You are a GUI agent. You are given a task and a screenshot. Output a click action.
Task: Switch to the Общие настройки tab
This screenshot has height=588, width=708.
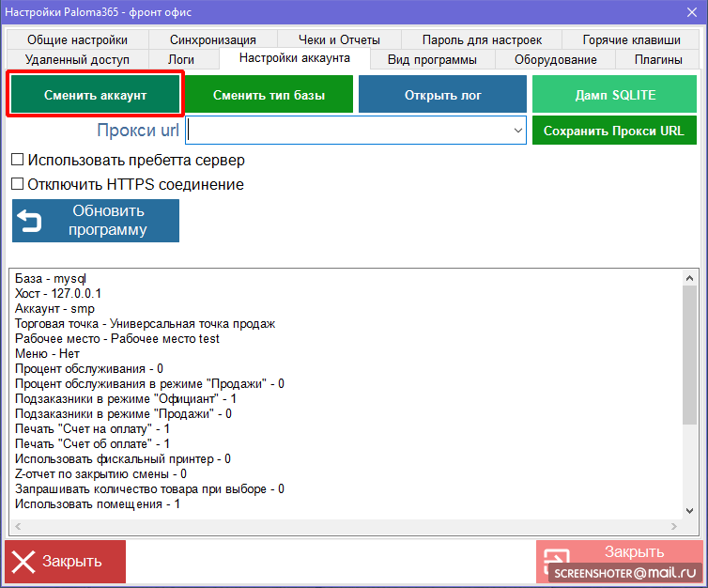coord(77,39)
